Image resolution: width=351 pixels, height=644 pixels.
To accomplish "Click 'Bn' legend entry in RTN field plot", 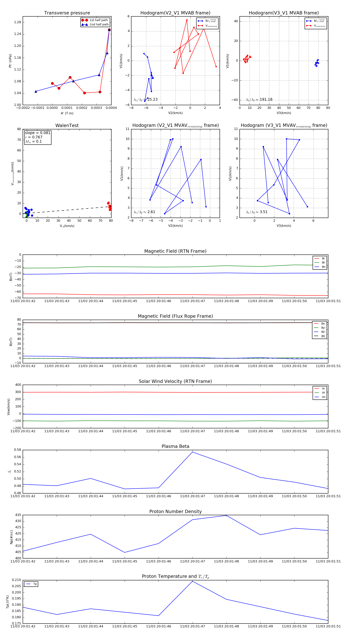I will (320, 267).
